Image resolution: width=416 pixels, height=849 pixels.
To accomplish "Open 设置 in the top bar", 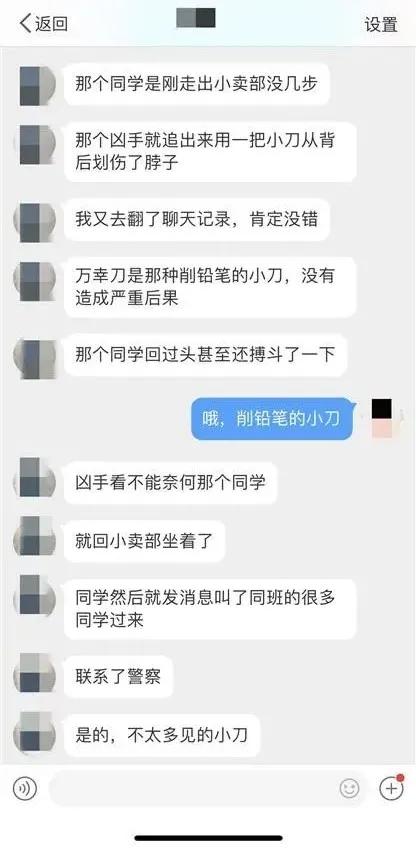I will click(381, 24).
